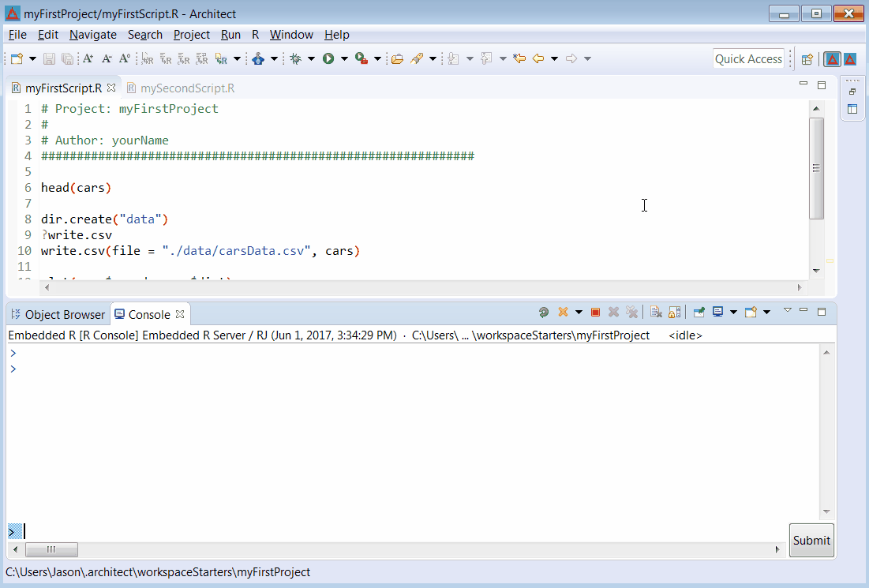This screenshot has height=588, width=869.
Task: Open the File menu
Action: pos(17,35)
